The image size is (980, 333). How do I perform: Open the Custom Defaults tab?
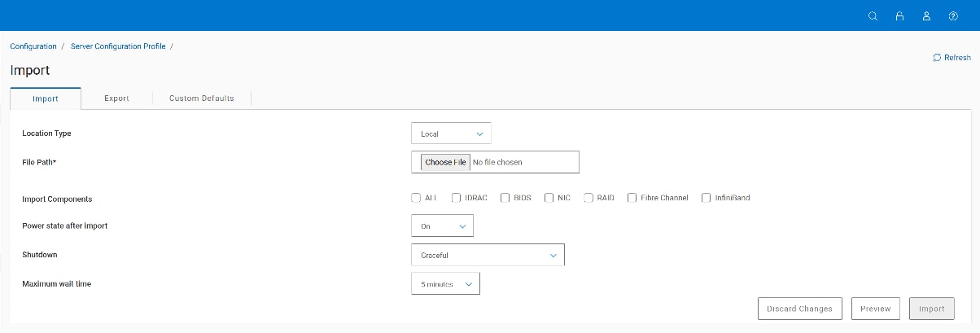pos(202,99)
